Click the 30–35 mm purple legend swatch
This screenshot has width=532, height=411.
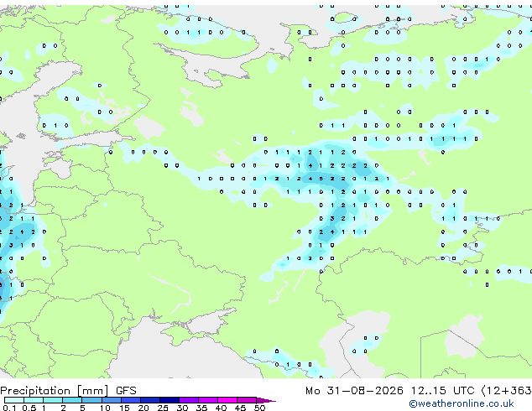tap(189, 400)
